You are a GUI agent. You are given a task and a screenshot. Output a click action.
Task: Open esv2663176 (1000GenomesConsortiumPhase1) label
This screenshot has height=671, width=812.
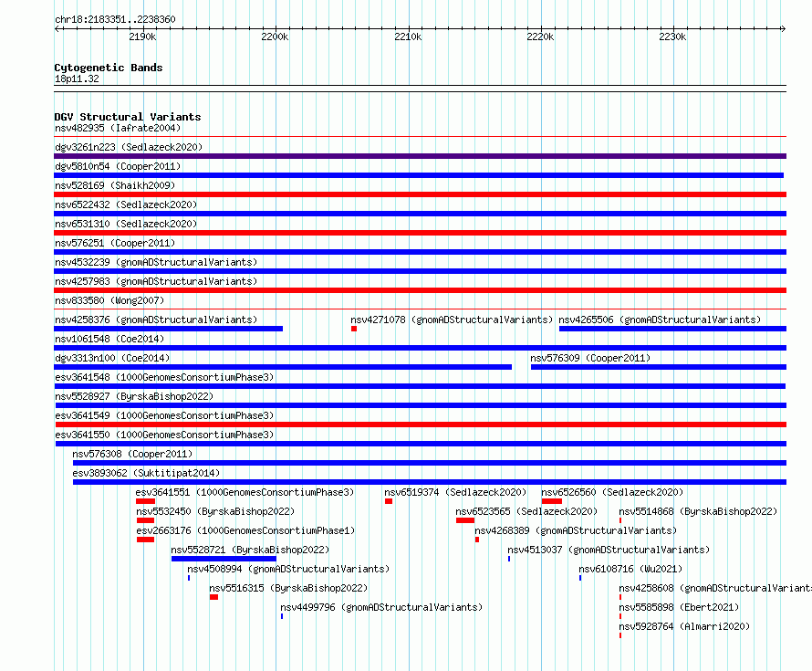pyautogui.click(x=245, y=530)
